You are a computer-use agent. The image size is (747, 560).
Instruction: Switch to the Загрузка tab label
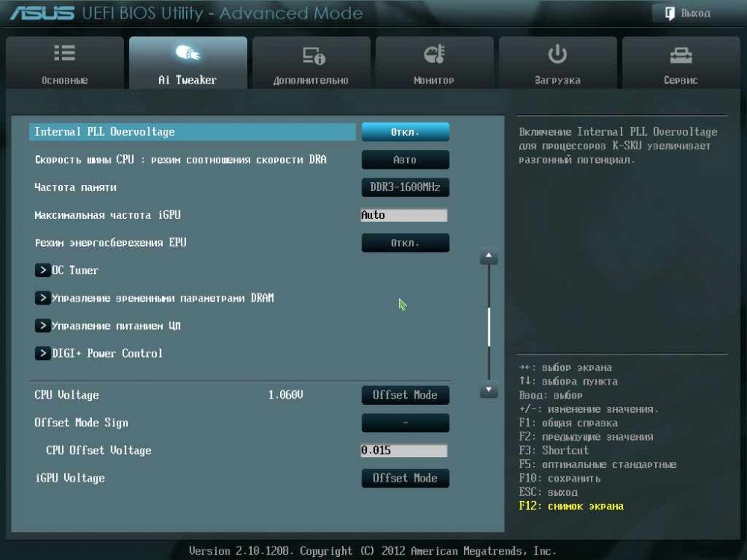557,81
